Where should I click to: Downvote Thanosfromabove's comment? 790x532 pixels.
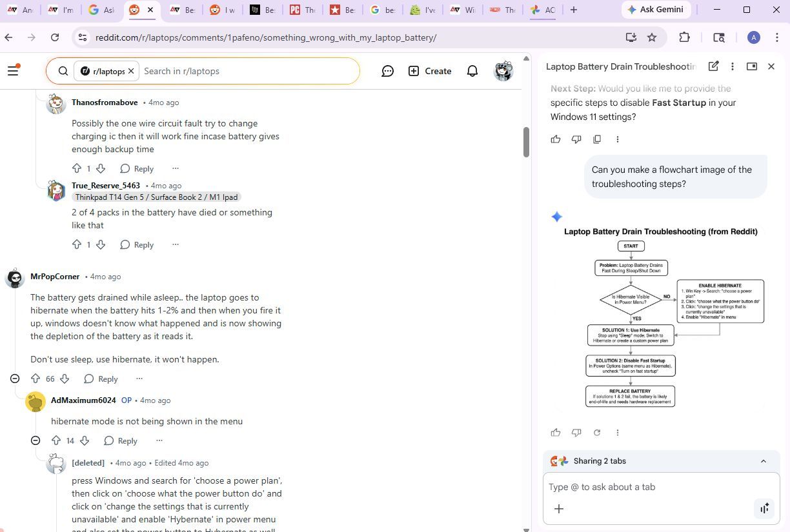[x=101, y=168]
